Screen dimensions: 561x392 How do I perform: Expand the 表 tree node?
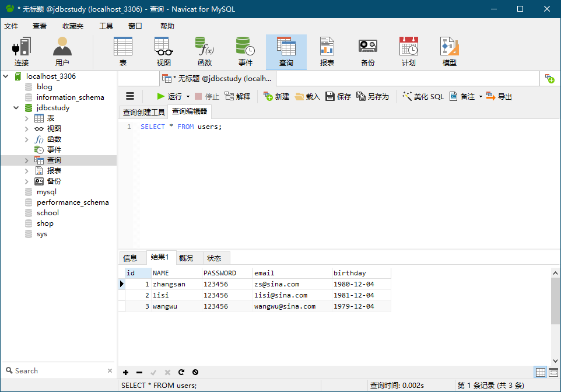pos(26,118)
